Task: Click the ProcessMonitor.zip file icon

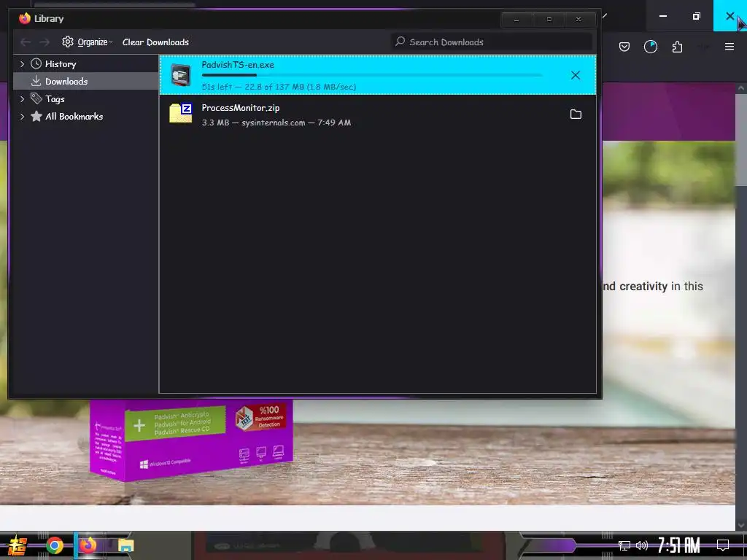Action: (181, 113)
